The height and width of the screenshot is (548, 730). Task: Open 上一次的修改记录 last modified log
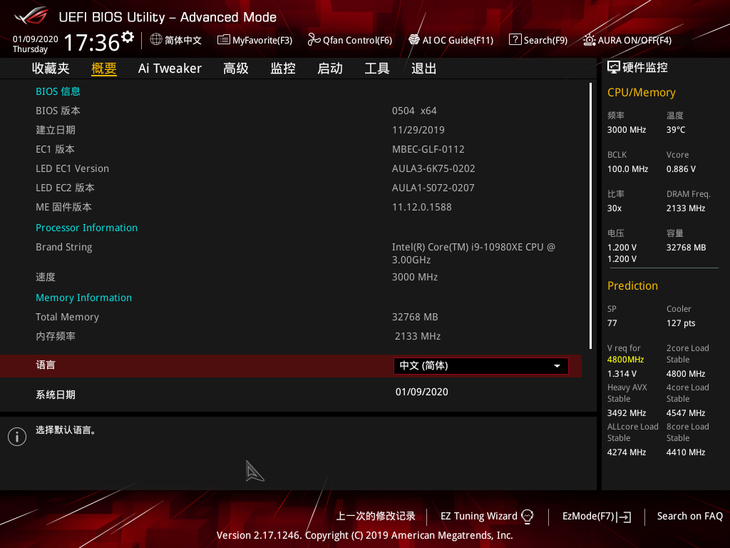click(x=375, y=516)
